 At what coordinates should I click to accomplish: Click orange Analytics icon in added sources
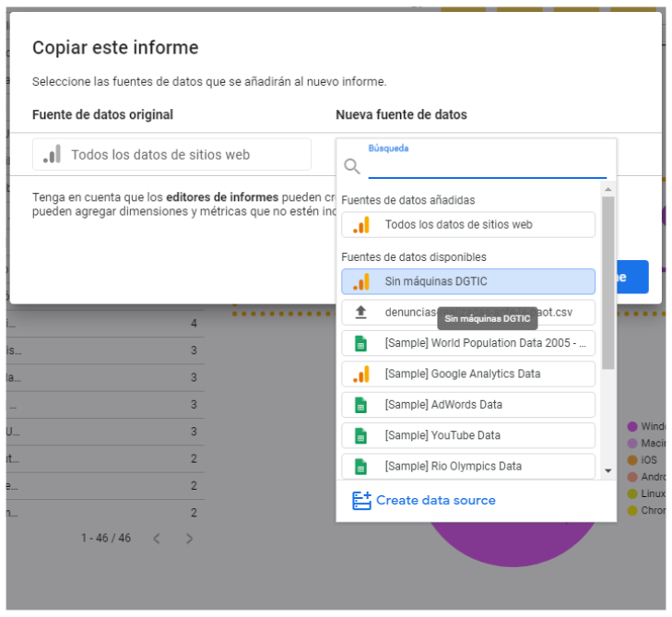[361, 225]
